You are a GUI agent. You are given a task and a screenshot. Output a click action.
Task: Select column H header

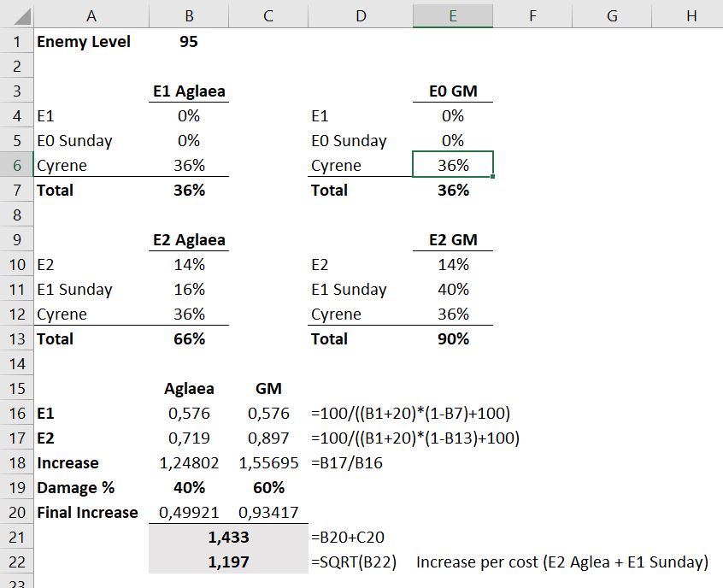(687, 16)
